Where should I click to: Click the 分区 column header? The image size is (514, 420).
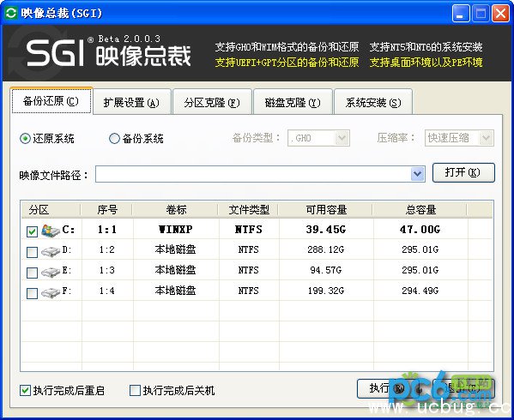coord(51,209)
